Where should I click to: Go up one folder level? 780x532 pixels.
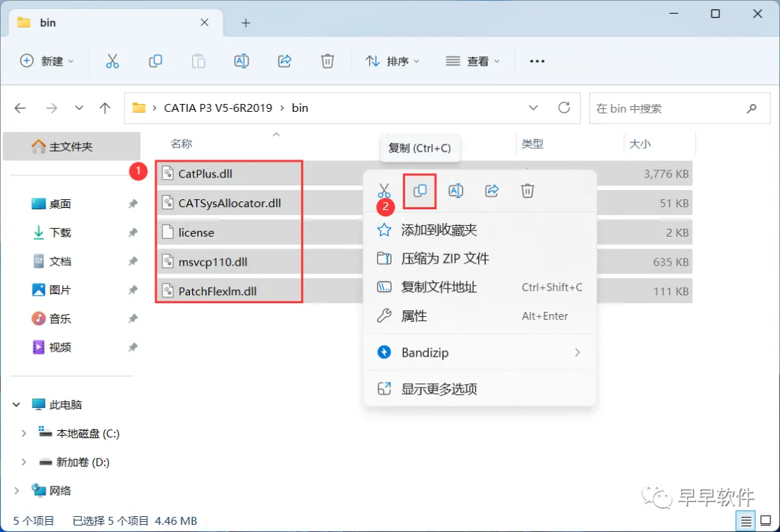(x=105, y=108)
